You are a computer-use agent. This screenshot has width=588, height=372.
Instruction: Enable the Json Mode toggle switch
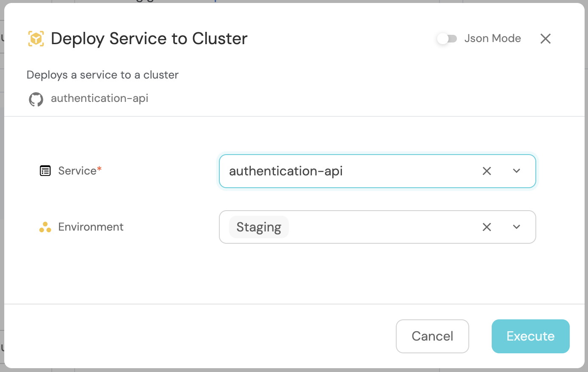pos(447,39)
